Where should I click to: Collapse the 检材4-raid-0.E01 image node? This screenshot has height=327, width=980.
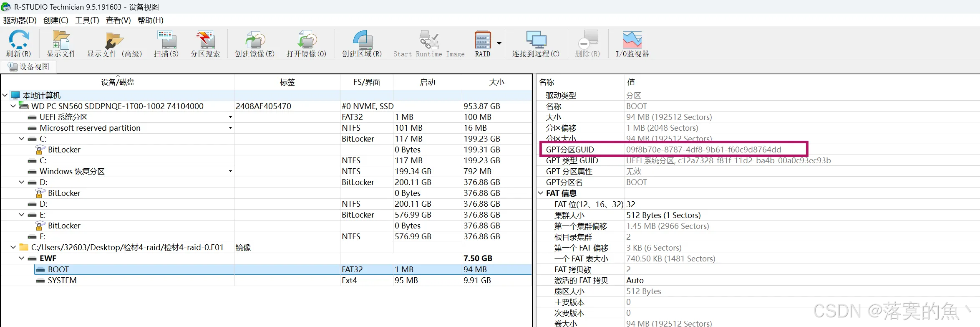click(x=13, y=247)
